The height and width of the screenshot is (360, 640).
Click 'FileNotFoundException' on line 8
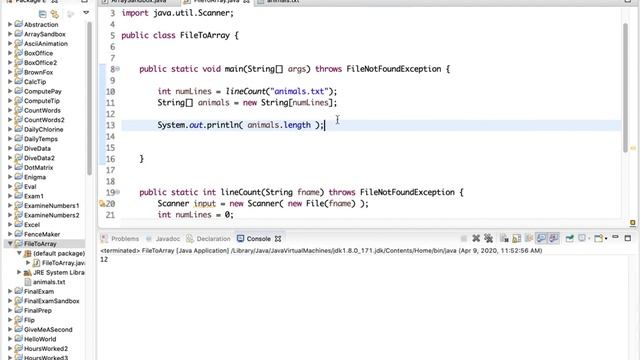click(x=393, y=69)
